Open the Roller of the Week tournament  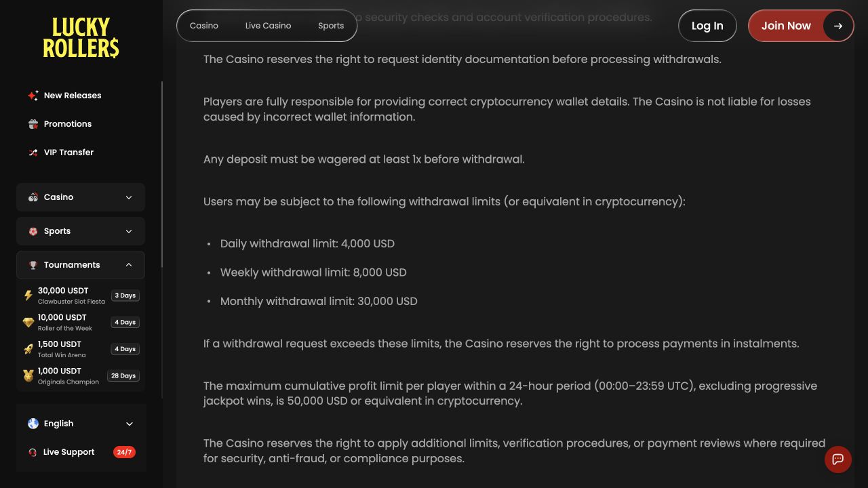pos(81,323)
